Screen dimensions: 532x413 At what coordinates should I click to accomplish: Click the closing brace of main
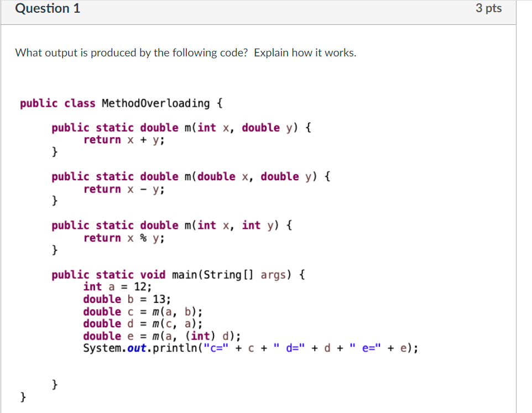(x=54, y=384)
